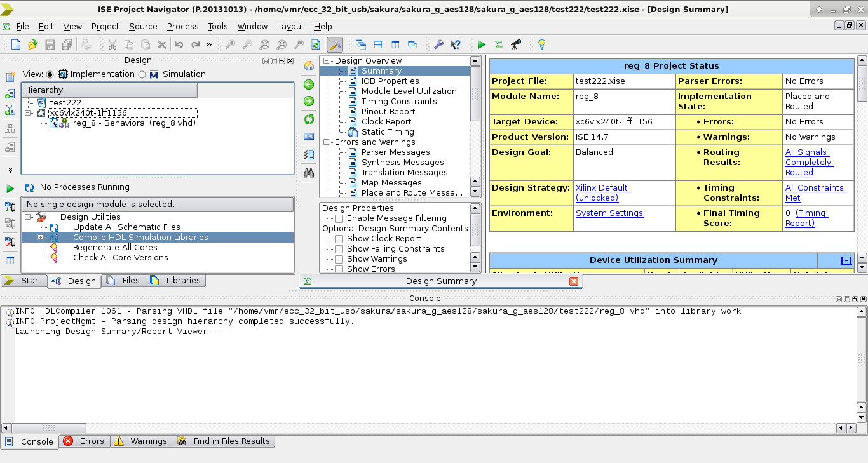Click the green Implement Top Module run icon

[482, 44]
